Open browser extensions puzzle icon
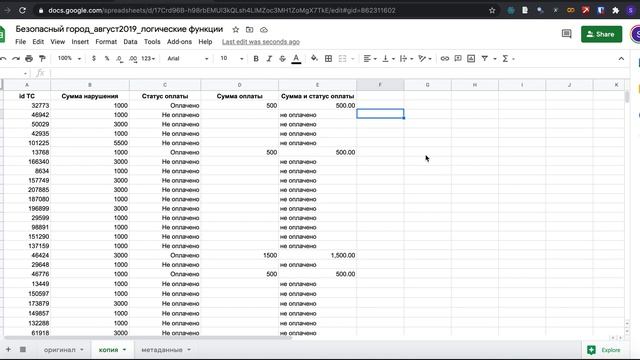Image resolution: width=640 pixels, height=360 pixels. (x=616, y=11)
